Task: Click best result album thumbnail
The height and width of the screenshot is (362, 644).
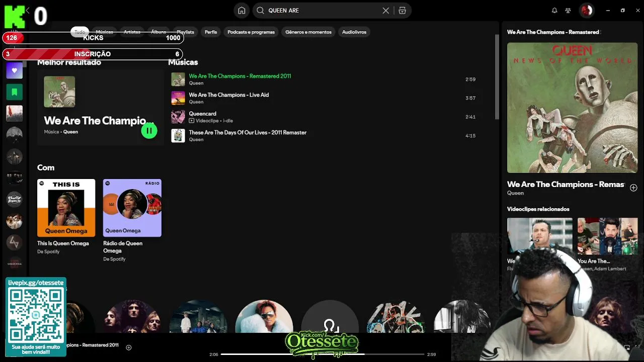Action: tap(59, 92)
